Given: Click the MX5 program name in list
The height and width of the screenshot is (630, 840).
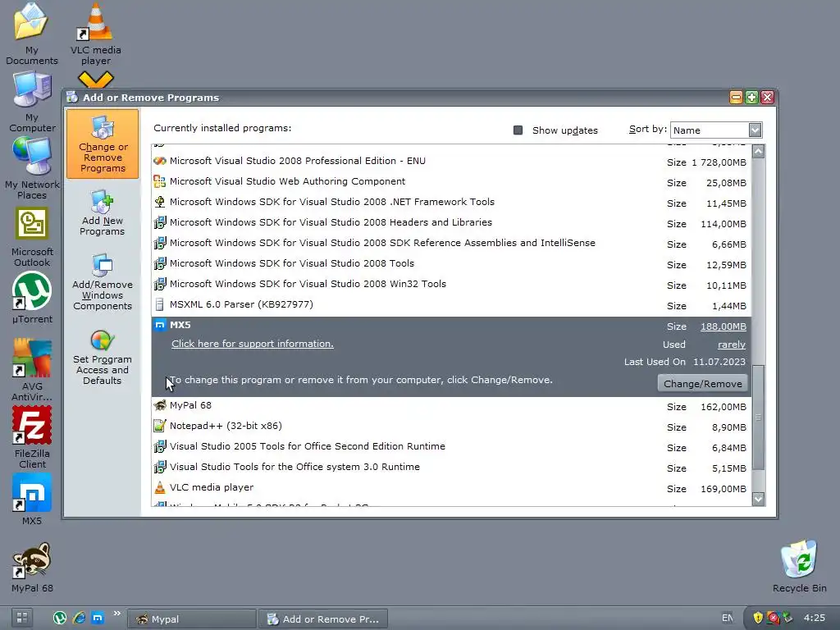Looking at the screenshot, I should click(x=180, y=325).
